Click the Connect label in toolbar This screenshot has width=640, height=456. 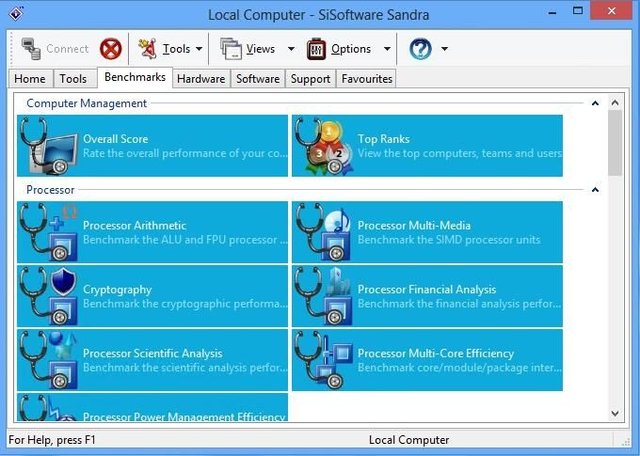click(x=67, y=49)
